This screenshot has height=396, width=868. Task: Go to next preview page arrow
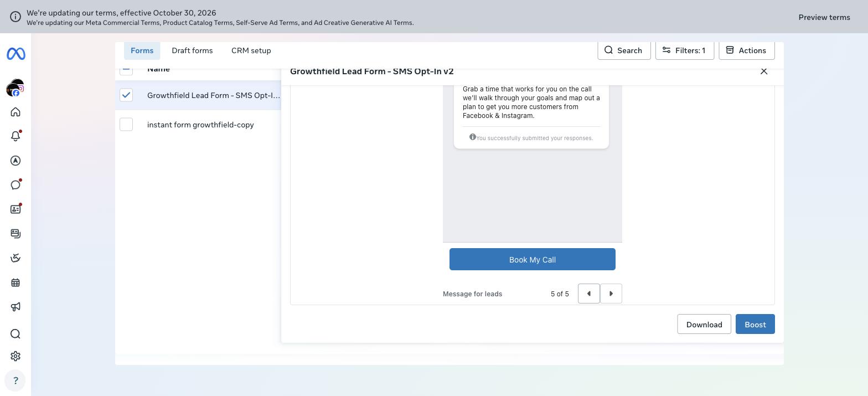coord(611,294)
